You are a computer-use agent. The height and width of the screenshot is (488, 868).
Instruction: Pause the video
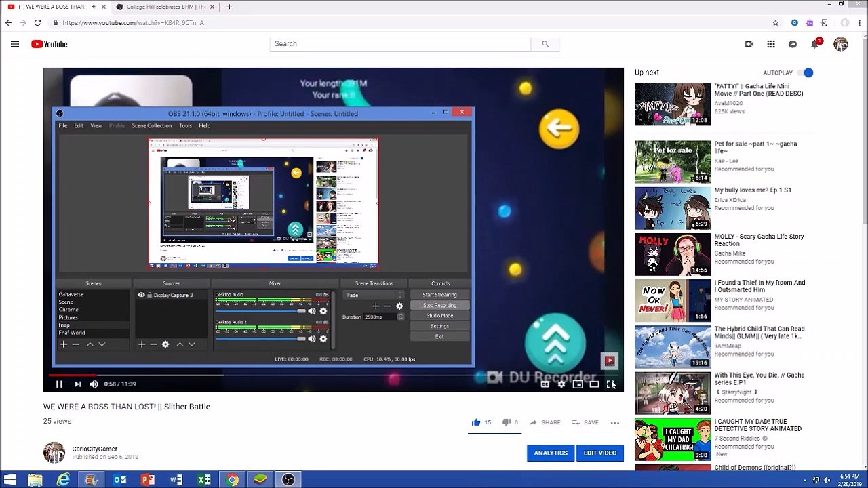59,384
